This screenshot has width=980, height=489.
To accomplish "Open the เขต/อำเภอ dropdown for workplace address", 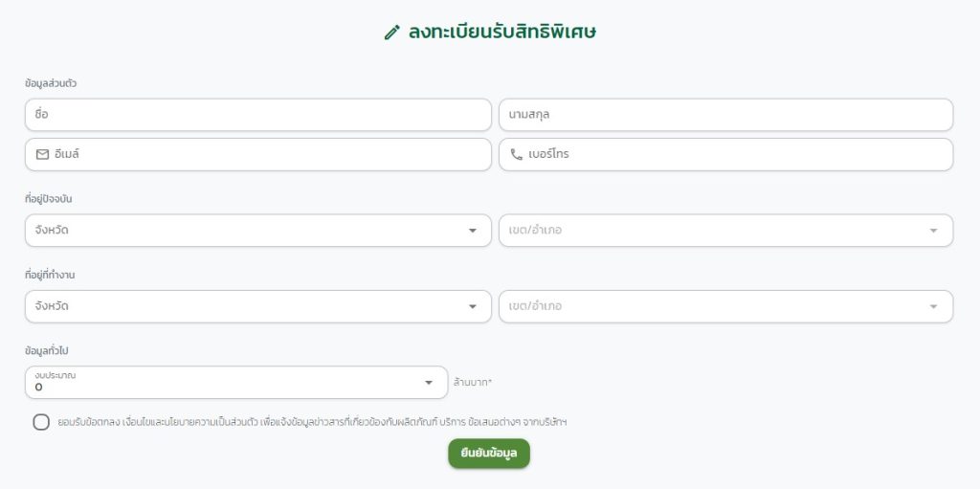I will point(725,306).
